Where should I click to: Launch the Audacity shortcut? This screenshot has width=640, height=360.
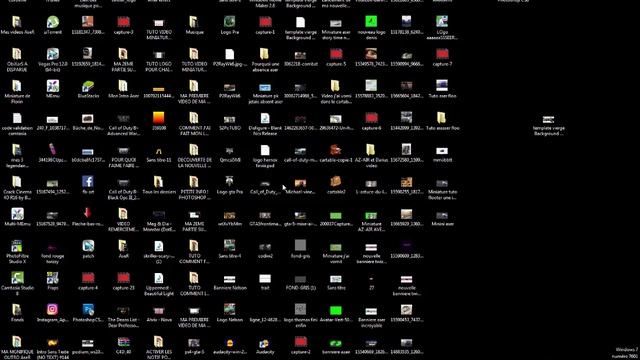265,343
